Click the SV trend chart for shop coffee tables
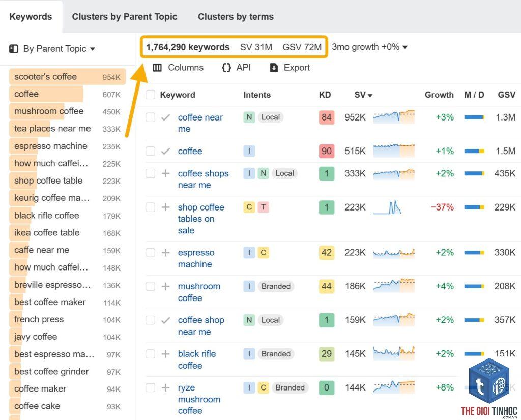The height and width of the screenshot is (420, 521). (x=387, y=207)
